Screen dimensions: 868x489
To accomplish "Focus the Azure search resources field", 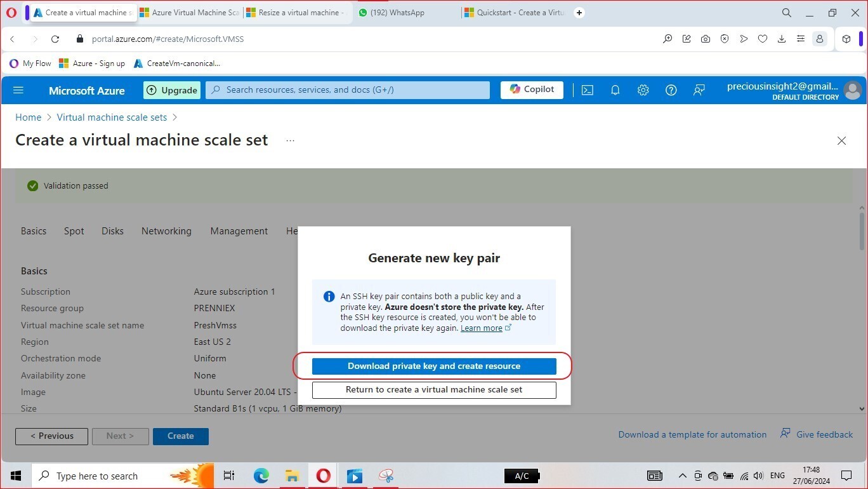I will (348, 90).
